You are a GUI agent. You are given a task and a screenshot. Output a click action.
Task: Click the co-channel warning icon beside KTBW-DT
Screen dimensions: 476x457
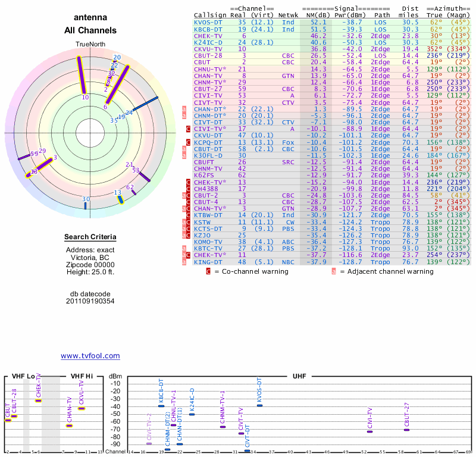coord(188,215)
